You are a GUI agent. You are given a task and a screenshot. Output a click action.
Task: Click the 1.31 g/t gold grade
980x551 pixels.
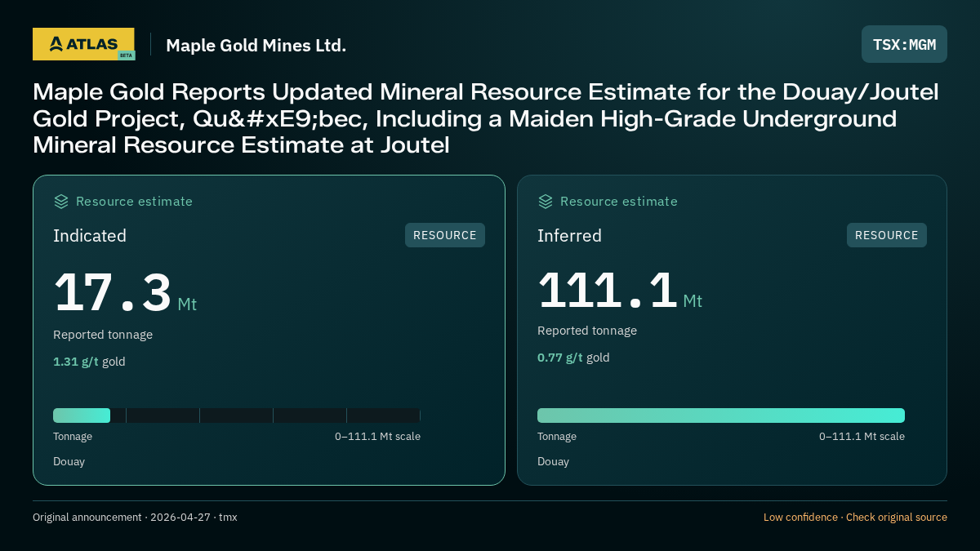click(x=89, y=362)
